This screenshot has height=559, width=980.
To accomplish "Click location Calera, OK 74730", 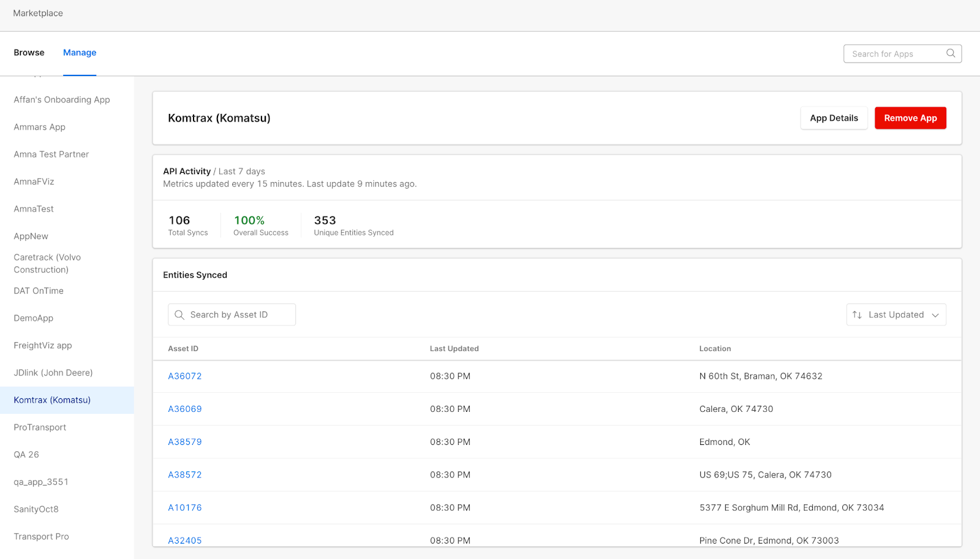I will 736,409.
